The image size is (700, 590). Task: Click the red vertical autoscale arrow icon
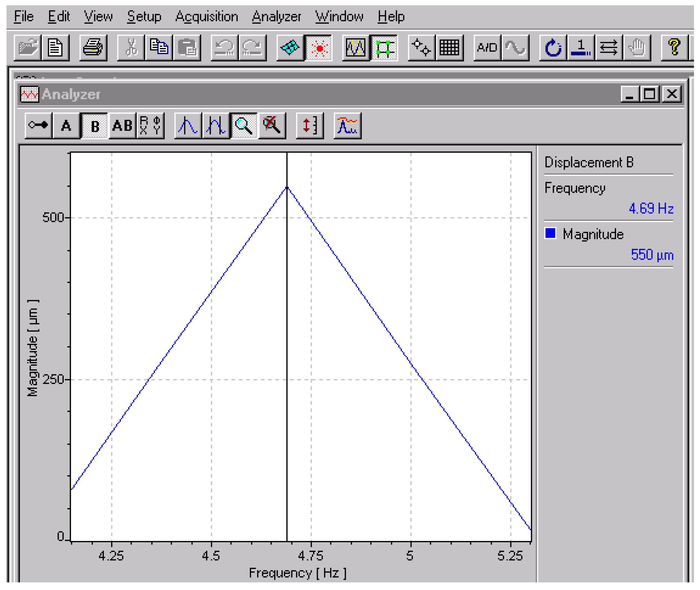(309, 125)
